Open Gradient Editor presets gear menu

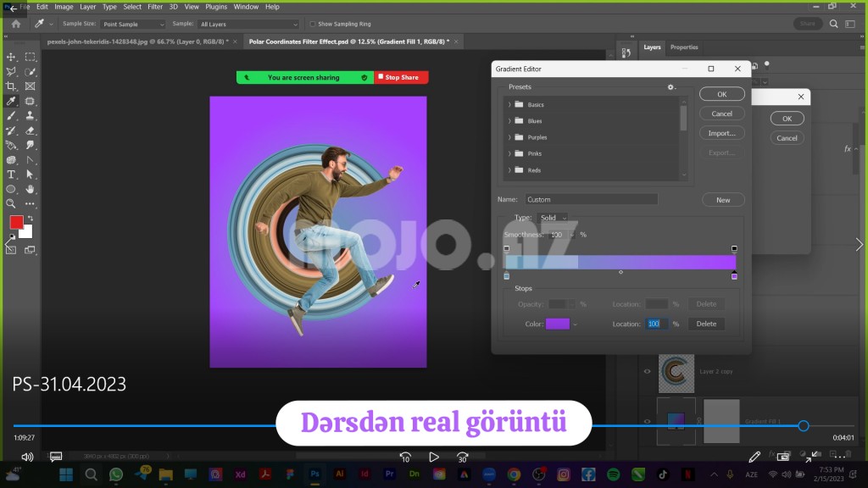tap(671, 87)
